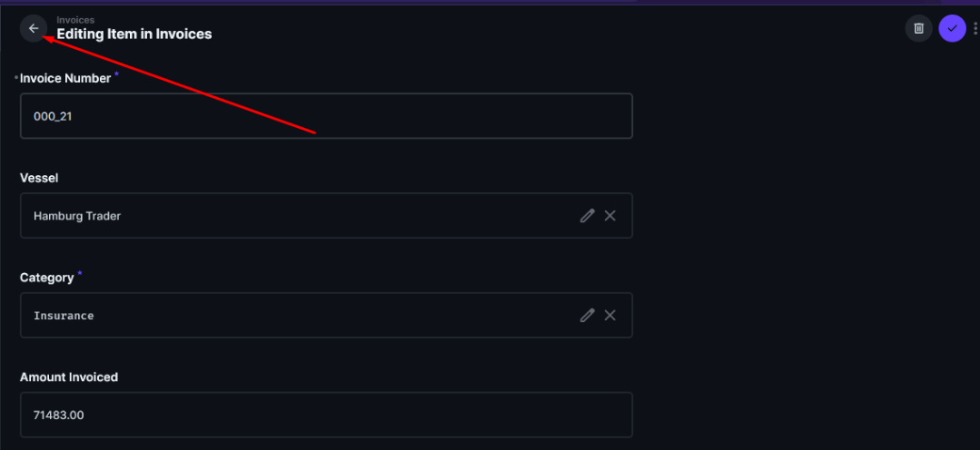Edit the Insurance category with the pencil

587,315
